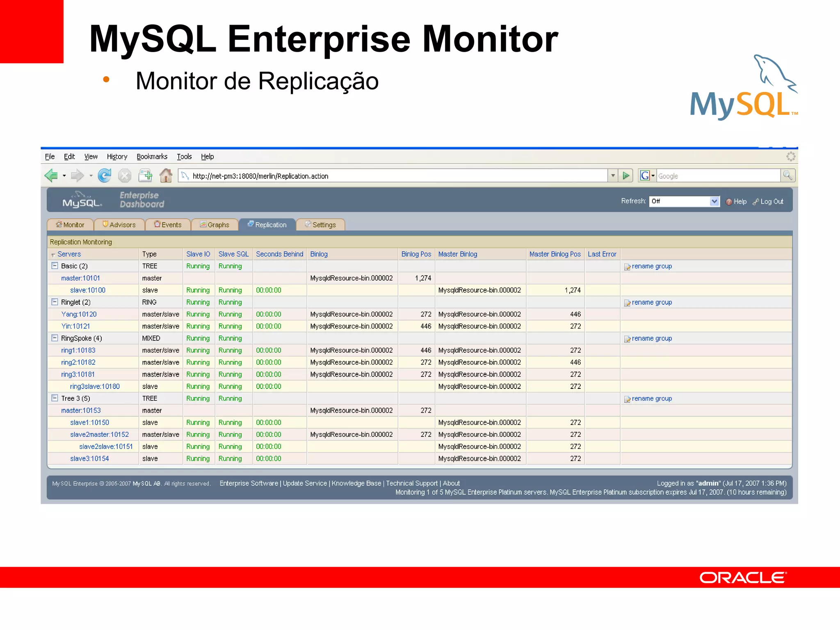This screenshot has width=840, height=630.
Task: Click the browser throbber activity icon
Action: [x=790, y=156]
